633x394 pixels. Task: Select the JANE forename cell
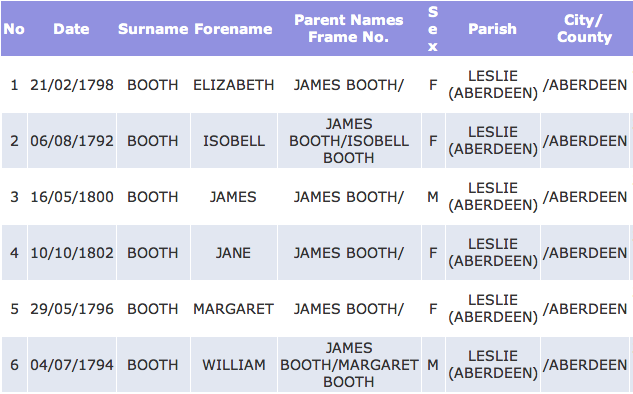coord(234,253)
